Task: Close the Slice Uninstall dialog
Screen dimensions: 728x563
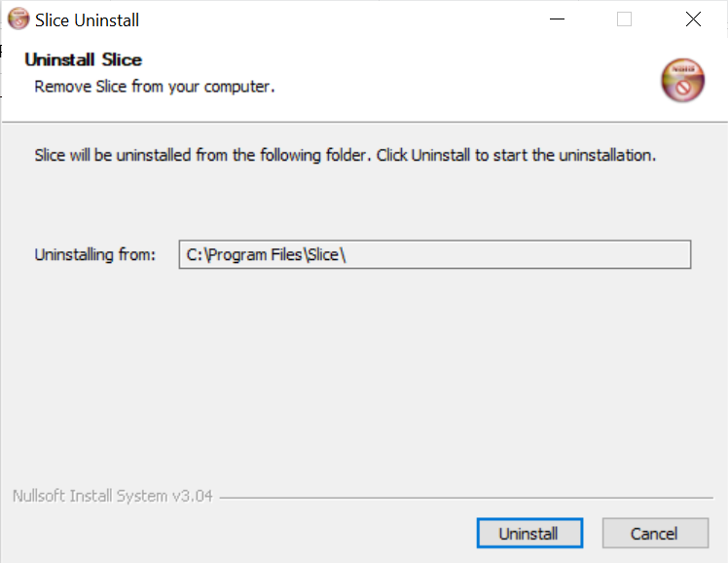Action: (693, 19)
